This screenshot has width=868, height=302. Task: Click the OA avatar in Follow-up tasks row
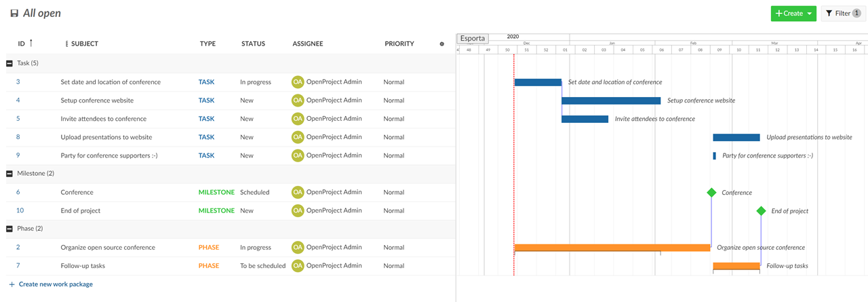(x=298, y=265)
